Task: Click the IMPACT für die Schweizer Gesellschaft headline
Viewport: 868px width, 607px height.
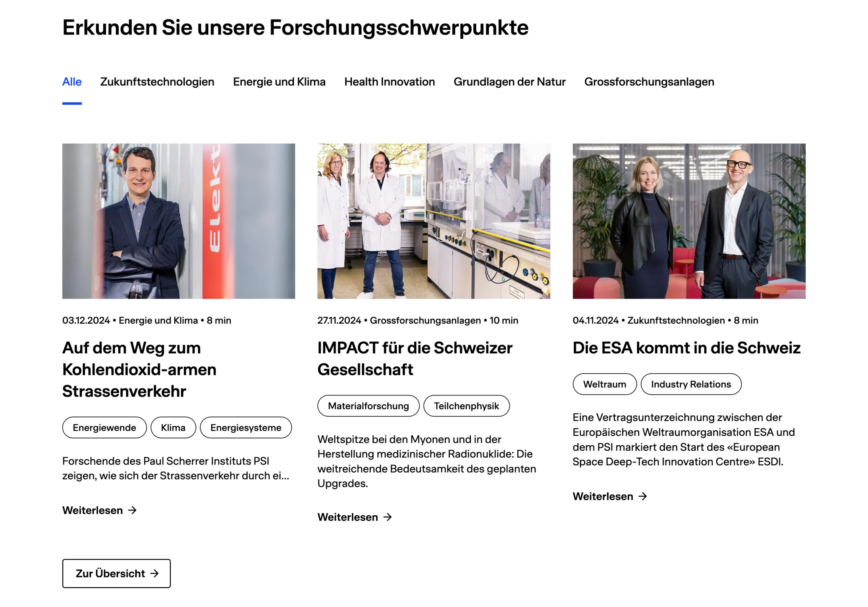Action: 415,358
